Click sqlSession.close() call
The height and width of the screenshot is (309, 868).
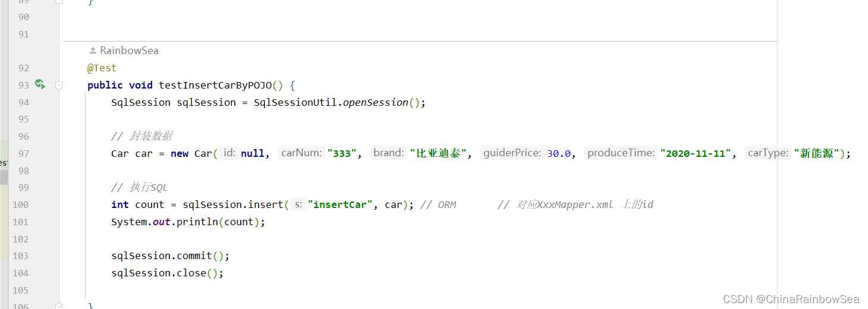[x=167, y=273]
